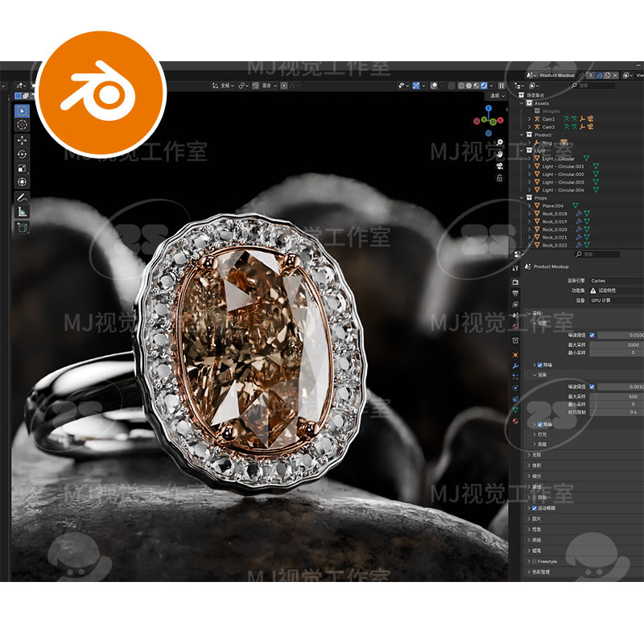
Task: Click the World Properties globe icon
Action: [x=514, y=327]
